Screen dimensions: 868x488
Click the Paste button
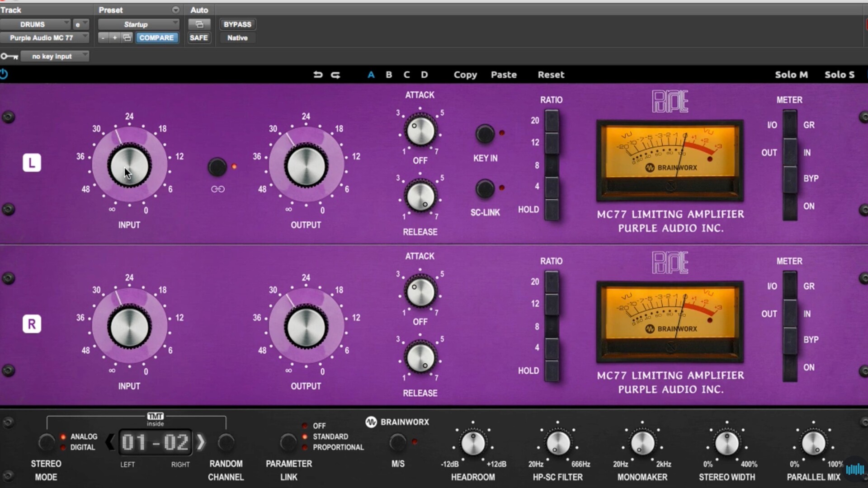tap(504, 75)
